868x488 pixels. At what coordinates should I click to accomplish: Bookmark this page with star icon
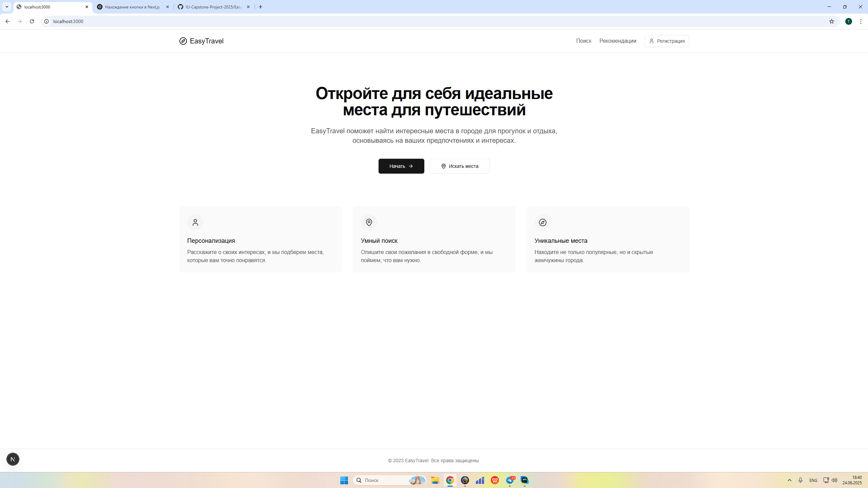(x=831, y=21)
